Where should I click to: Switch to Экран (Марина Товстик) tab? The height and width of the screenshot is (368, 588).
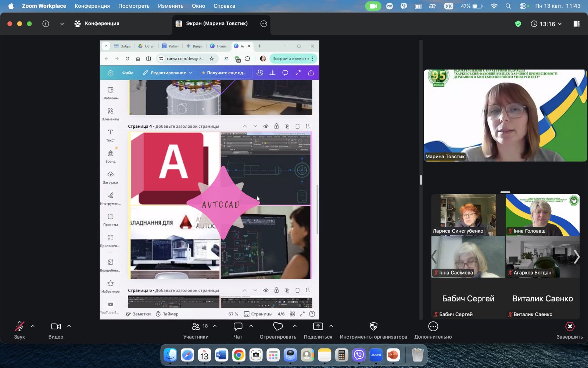pyautogui.click(x=216, y=24)
